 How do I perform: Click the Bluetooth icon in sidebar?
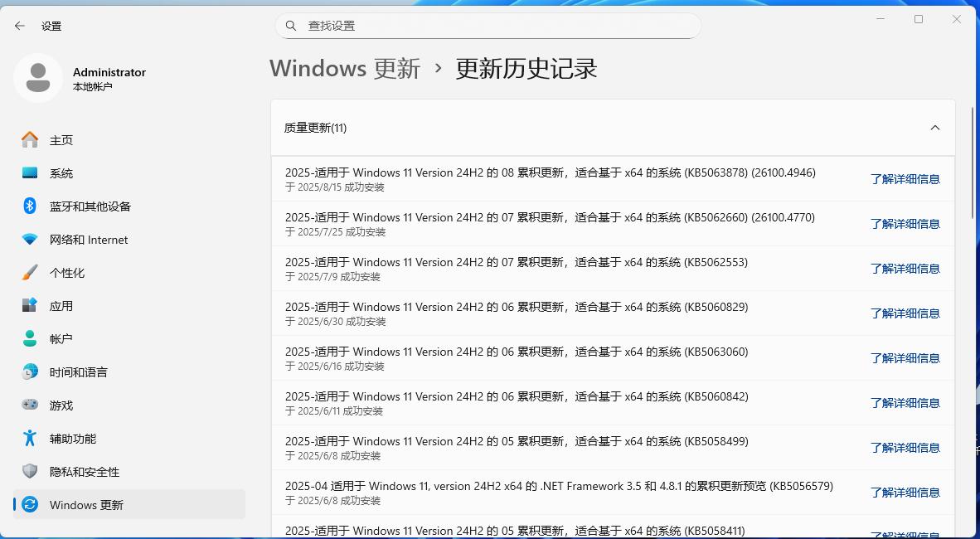[29, 206]
